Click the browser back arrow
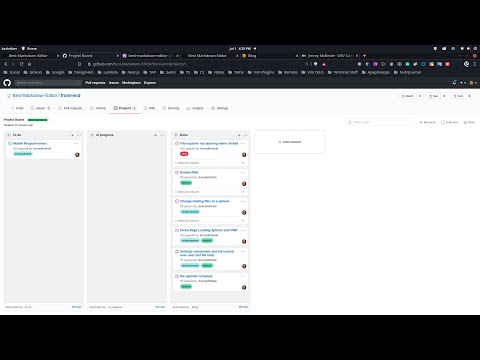The height and width of the screenshot is (360, 480). point(5,64)
